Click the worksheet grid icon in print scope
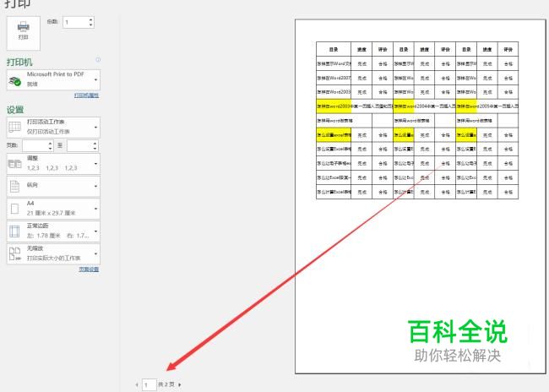 [14, 127]
